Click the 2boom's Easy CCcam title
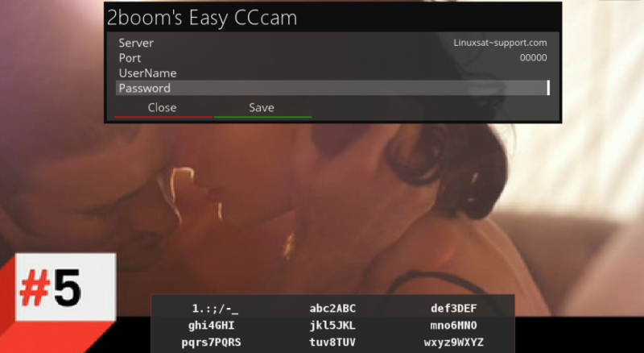The width and height of the screenshot is (644, 353). coord(202,18)
